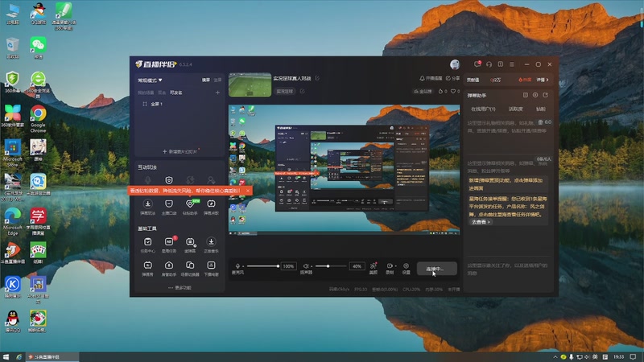Open the 场景切换器 scene switcher tool
Screen dimensions: 644x362
coord(190,269)
